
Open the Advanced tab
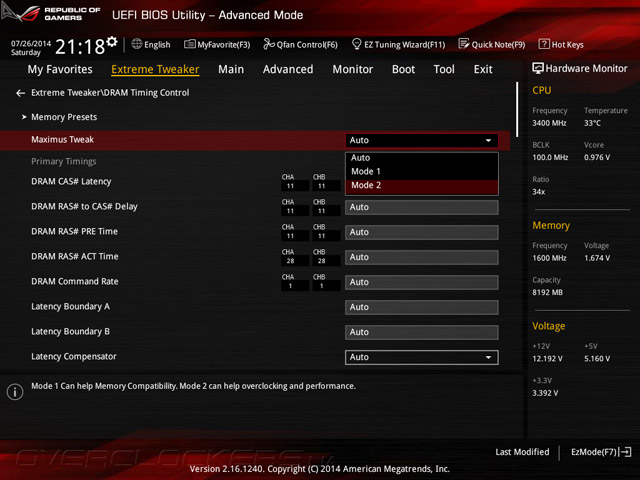pyautogui.click(x=288, y=69)
